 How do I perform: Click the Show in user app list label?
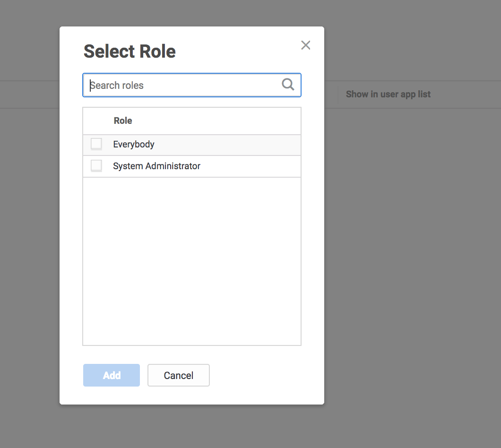tap(388, 94)
